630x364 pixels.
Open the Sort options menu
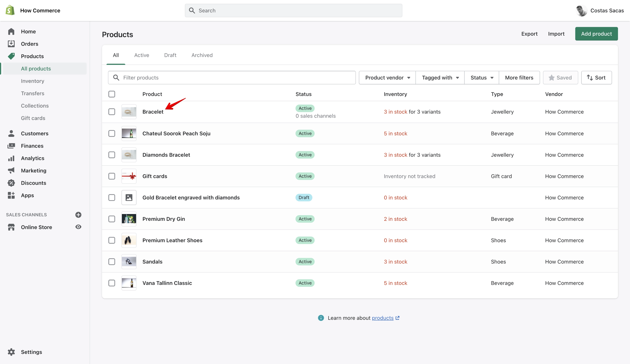[x=596, y=78]
